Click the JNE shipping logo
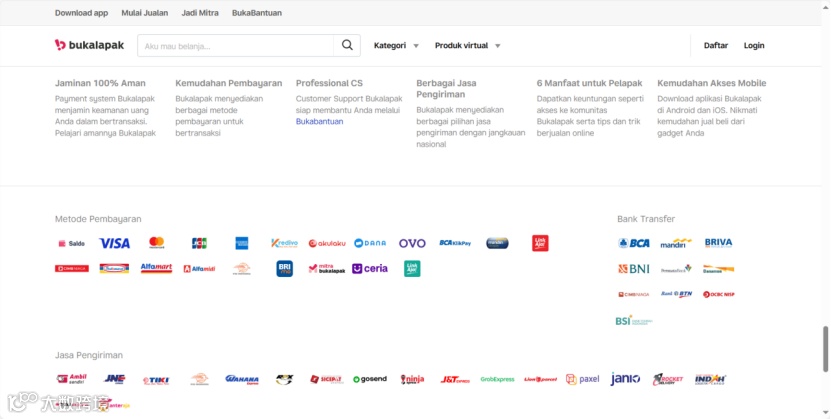831x419 pixels. coord(114,379)
